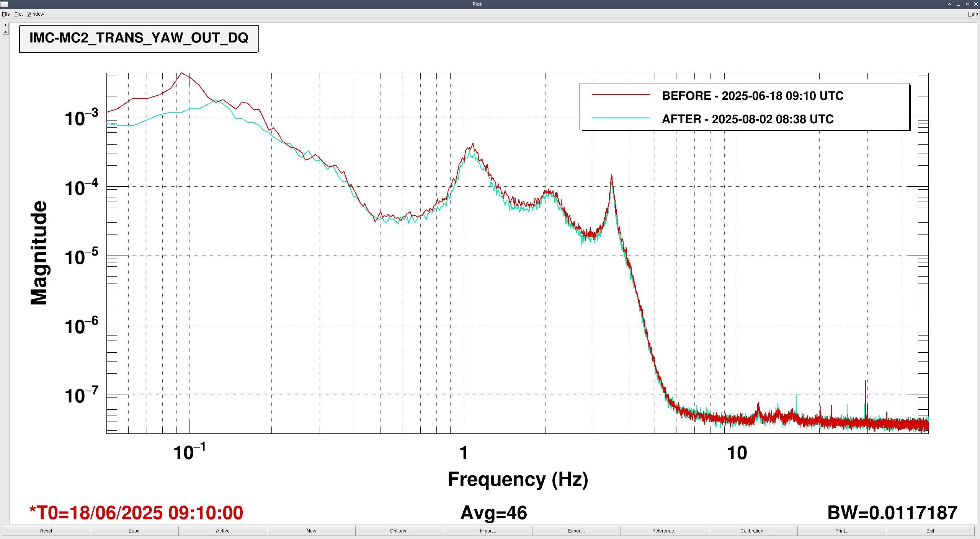
Task: Open the Help menu
Action: (973, 14)
